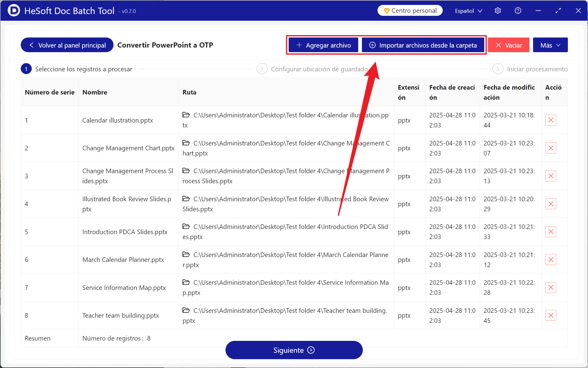Viewport: 588px width, 368px height.
Task: Open the help question mark icon
Action: (518, 11)
